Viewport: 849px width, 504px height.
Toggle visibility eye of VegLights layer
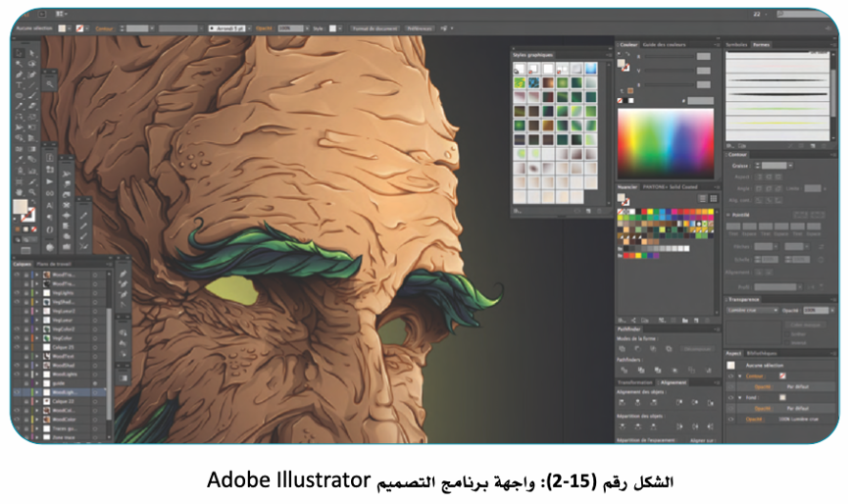point(17,292)
